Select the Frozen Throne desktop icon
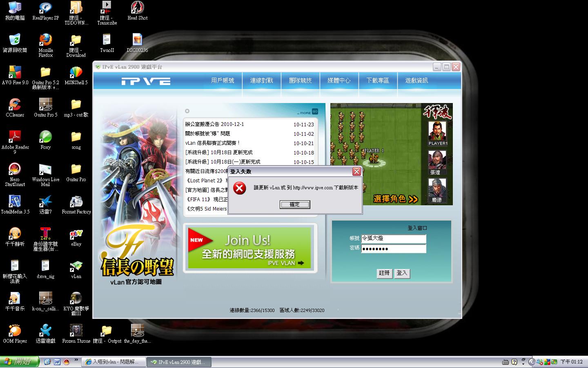The image size is (588, 368). (x=76, y=334)
